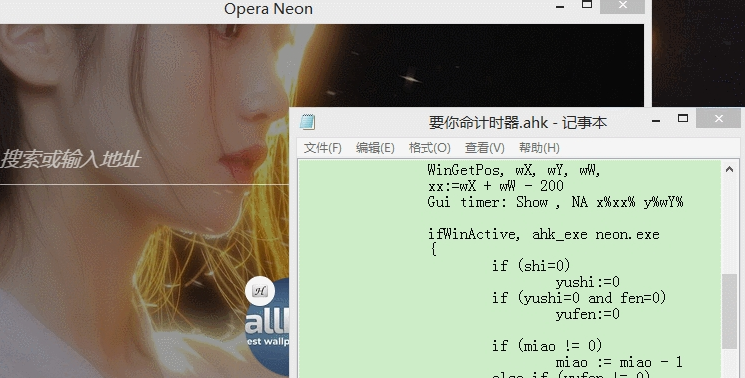Image resolution: width=745 pixels, height=378 pixels.
Task: Click the 'yushi:=0' code line
Action: 587,282
